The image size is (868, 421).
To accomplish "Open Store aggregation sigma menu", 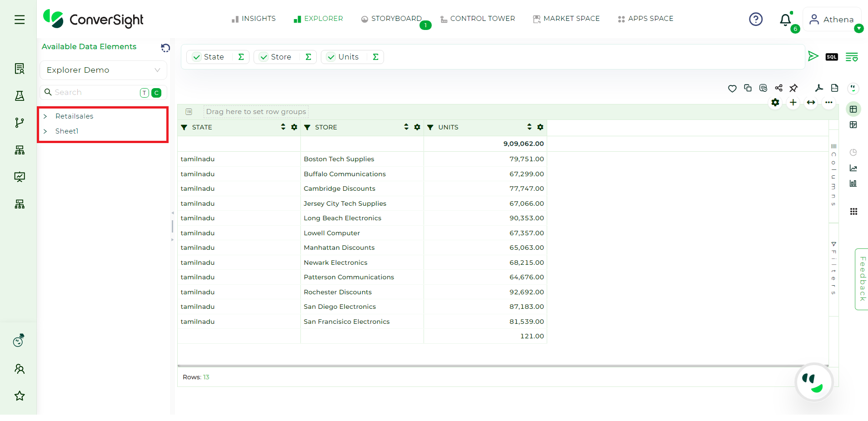I will click(x=308, y=57).
